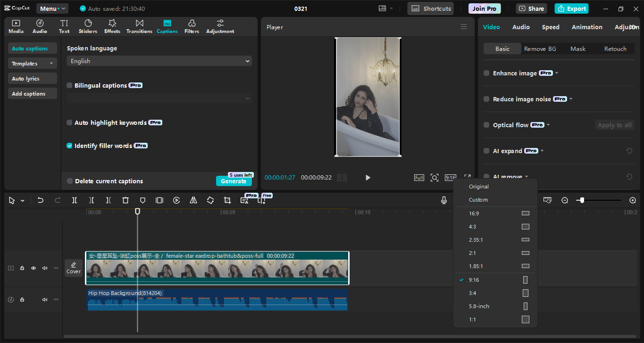
Task: Toggle visibility of the video track
Action: pos(33,268)
